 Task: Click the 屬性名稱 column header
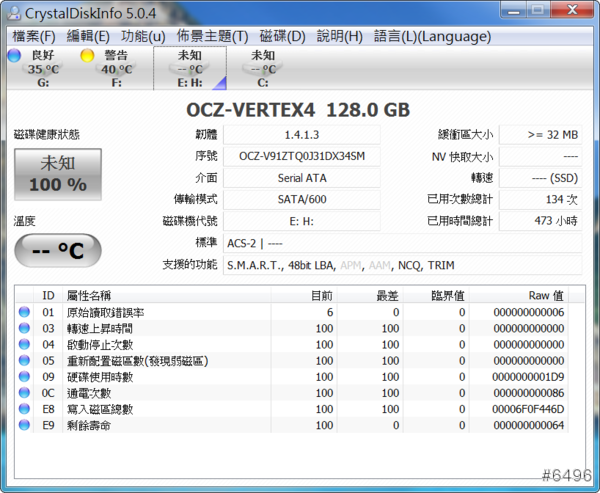point(89,296)
